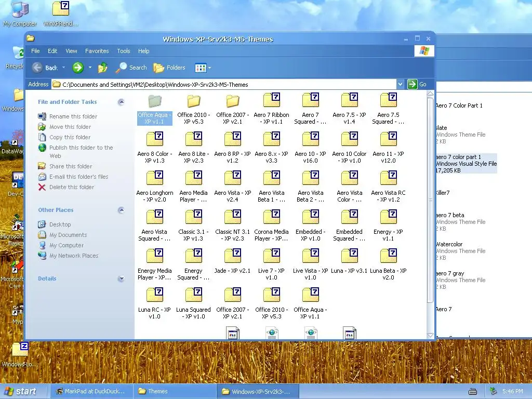Open the Help menu
The image size is (532, 399).
[x=143, y=51]
